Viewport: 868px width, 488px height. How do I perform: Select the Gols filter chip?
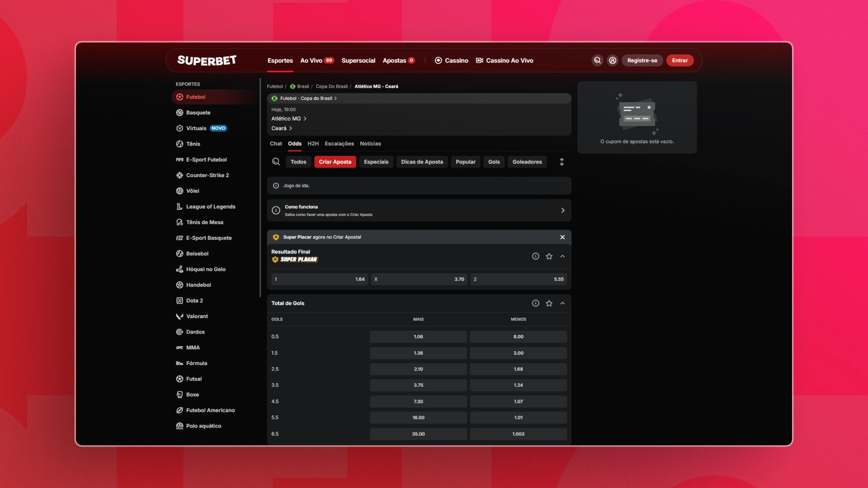click(494, 162)
